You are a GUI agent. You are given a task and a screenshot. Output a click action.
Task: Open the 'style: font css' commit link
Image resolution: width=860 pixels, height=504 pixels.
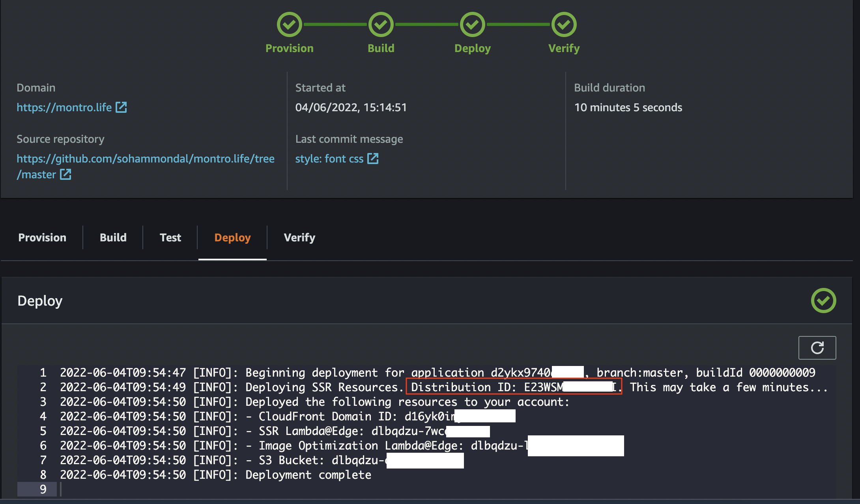(329, 159)
